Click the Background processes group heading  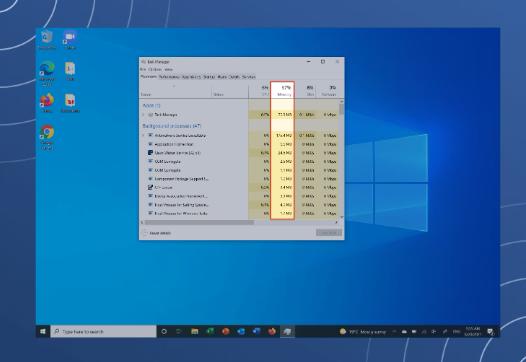(172, 126)
